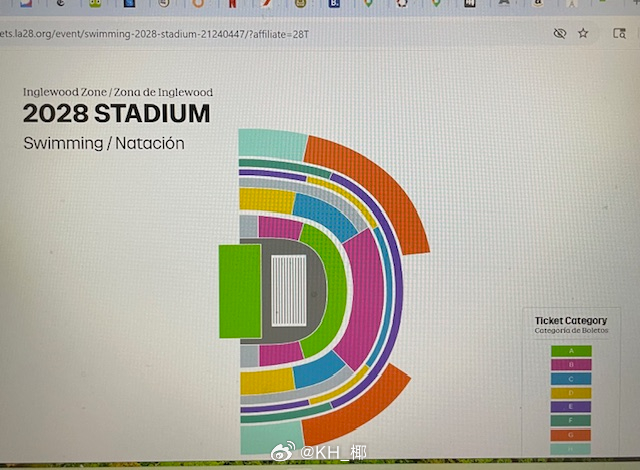
Task: Select category D yellow legend swatch
Action: [x=571, y=393]
